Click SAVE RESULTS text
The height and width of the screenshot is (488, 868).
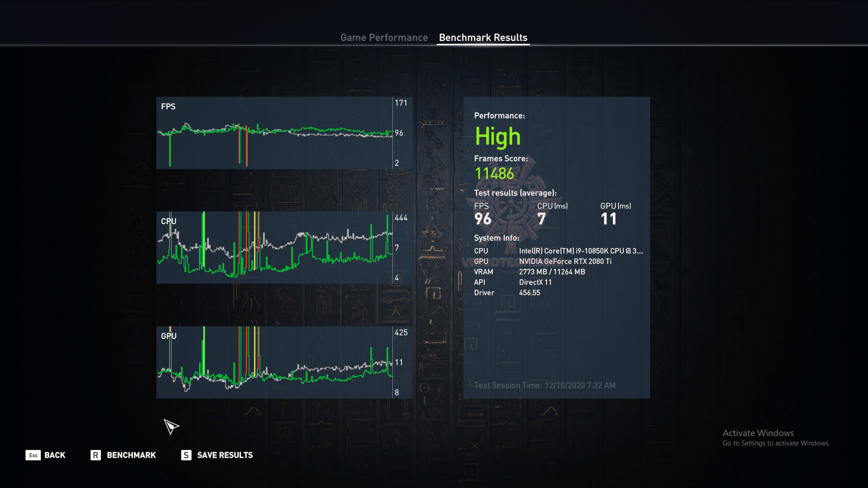(225, 455)
